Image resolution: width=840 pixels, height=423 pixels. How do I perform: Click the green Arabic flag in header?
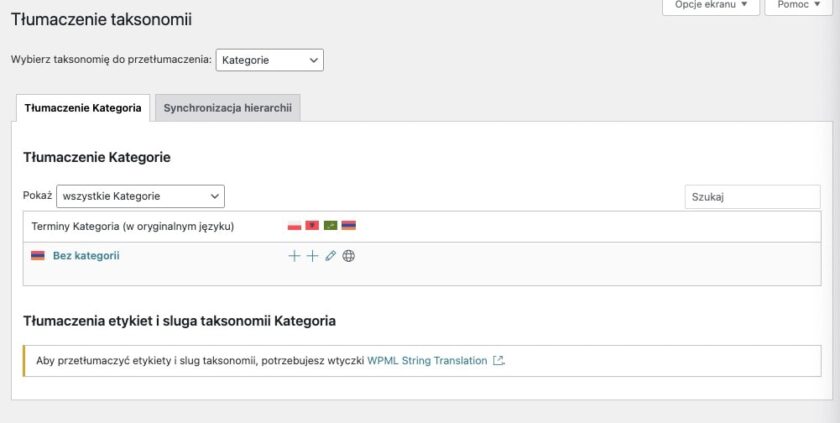330,226
